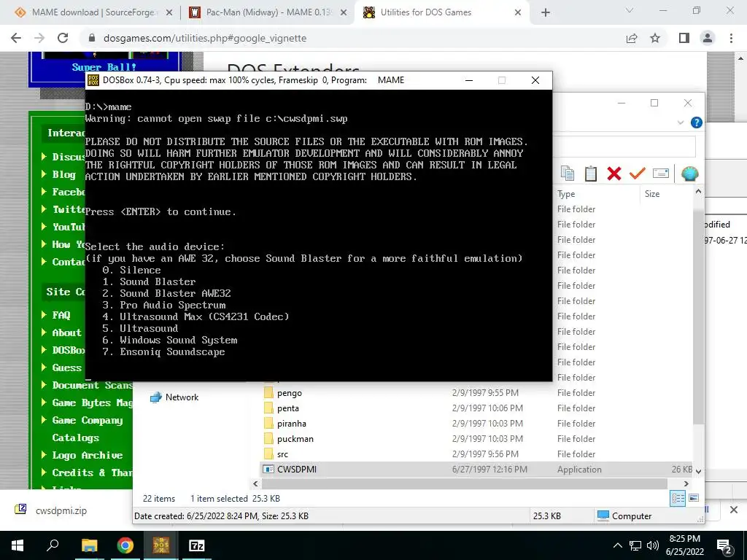Image resolution: width=747 pixels, height=560 pixels.
Task: Open the network icon in system tray
Action: [635, 545]
